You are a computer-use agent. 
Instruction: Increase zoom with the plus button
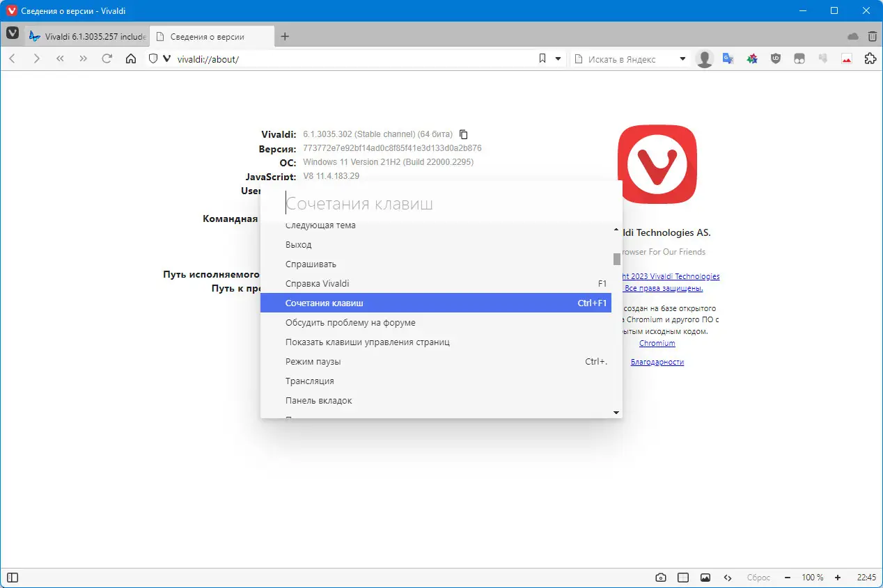point(838,578)
